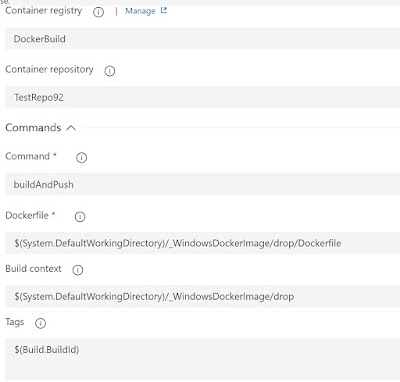
Task: Click the Build context label
Action: pos(33,269)
